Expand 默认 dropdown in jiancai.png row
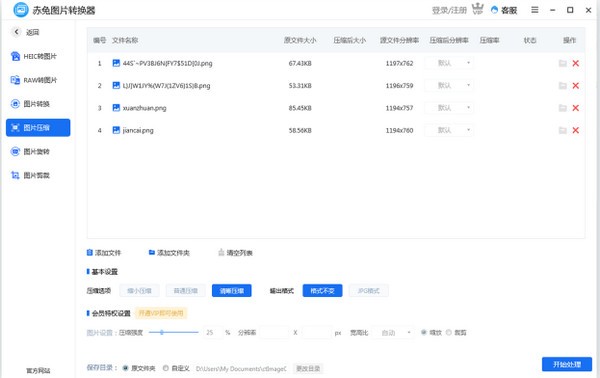This screenshot has width=600, height=378. (449, 130)
